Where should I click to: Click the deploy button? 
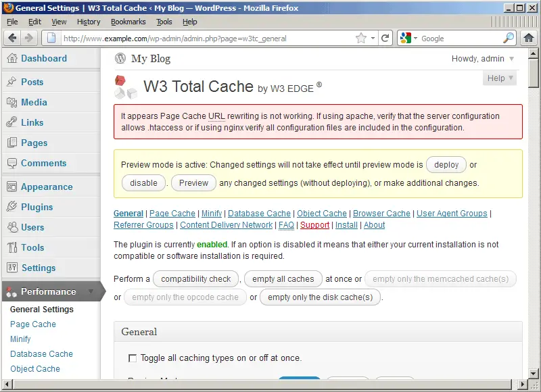coord(446,165)
